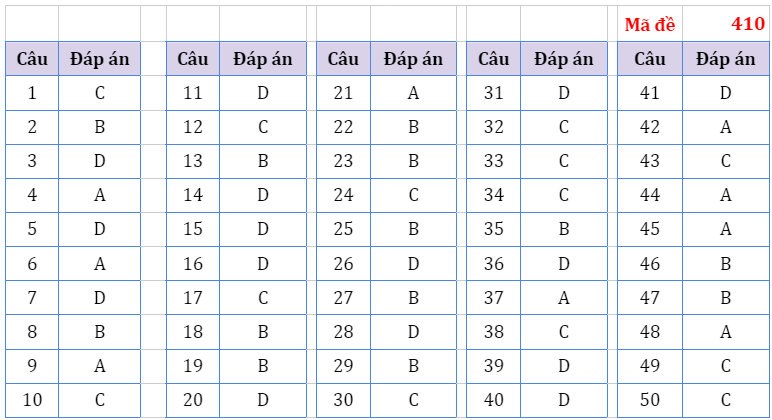Click question number 31 cell
This screenshot has height=420, width=772.
point(493,93)
